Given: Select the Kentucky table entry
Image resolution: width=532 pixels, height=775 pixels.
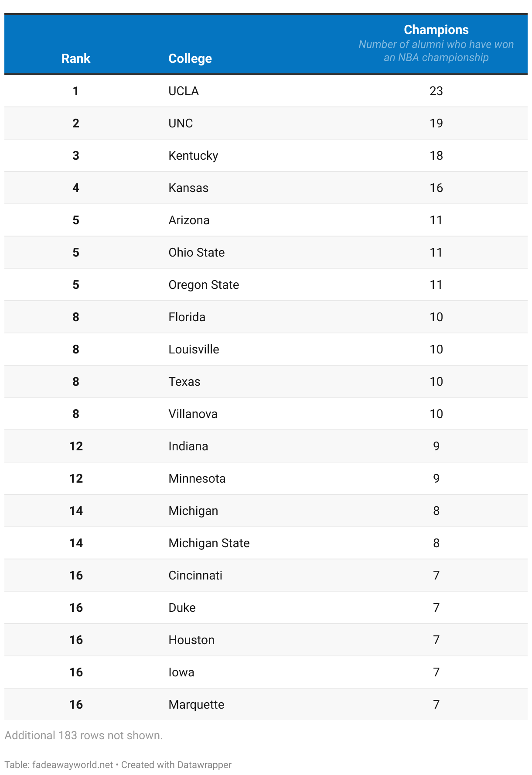Looking at the screenshot, I should (x=193, y=156).
